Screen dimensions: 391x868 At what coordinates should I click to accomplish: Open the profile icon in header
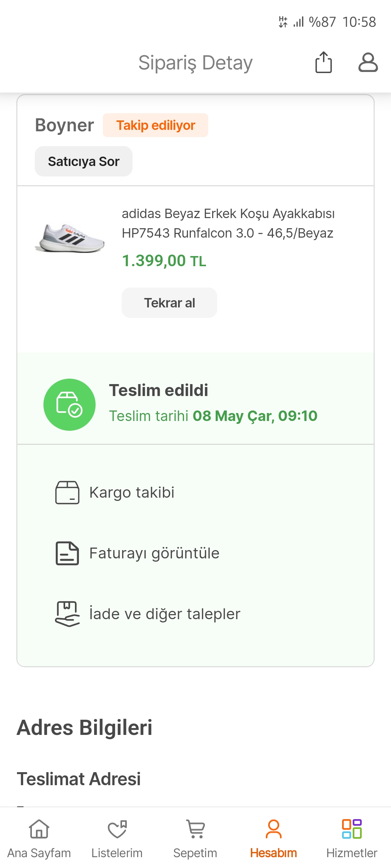pos(368,63)
